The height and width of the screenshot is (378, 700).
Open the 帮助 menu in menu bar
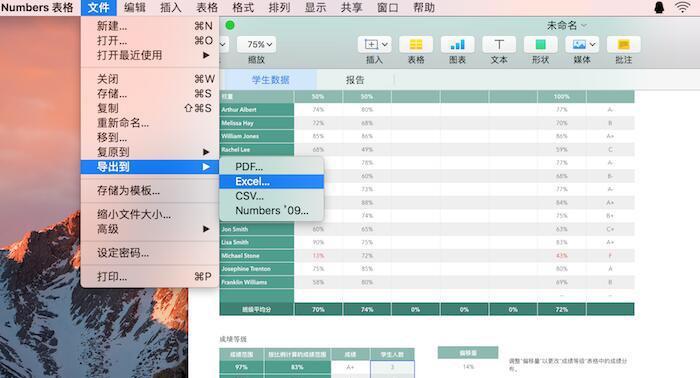click(424, 8)
